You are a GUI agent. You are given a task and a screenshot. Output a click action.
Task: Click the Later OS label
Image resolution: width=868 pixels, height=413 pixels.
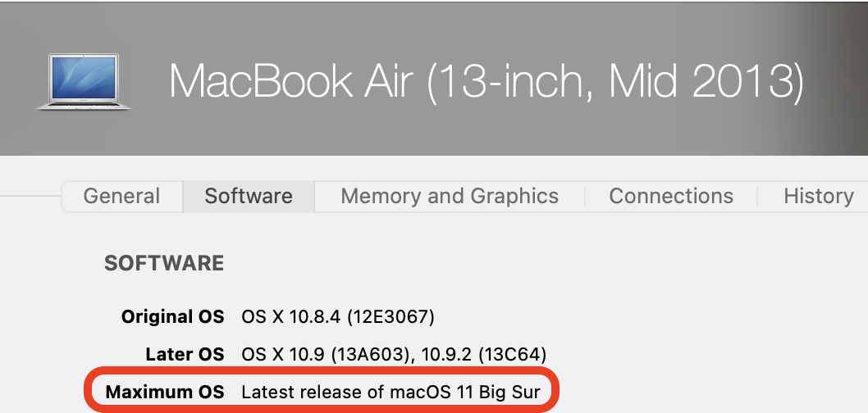(x=185, y=354)
